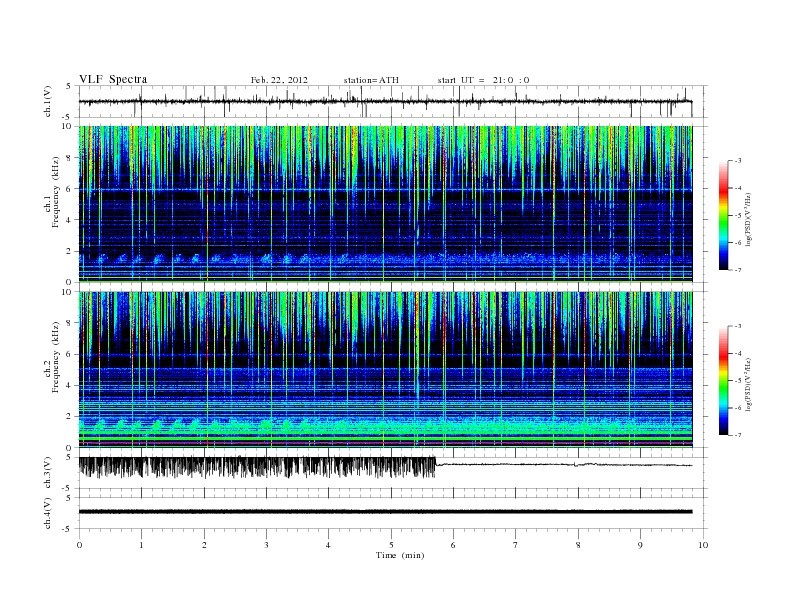Click the "ch.1(V)" axis label at top
The height and width of the screenshot is (612, 792).
pyautogui.click(x=47, y=101)
